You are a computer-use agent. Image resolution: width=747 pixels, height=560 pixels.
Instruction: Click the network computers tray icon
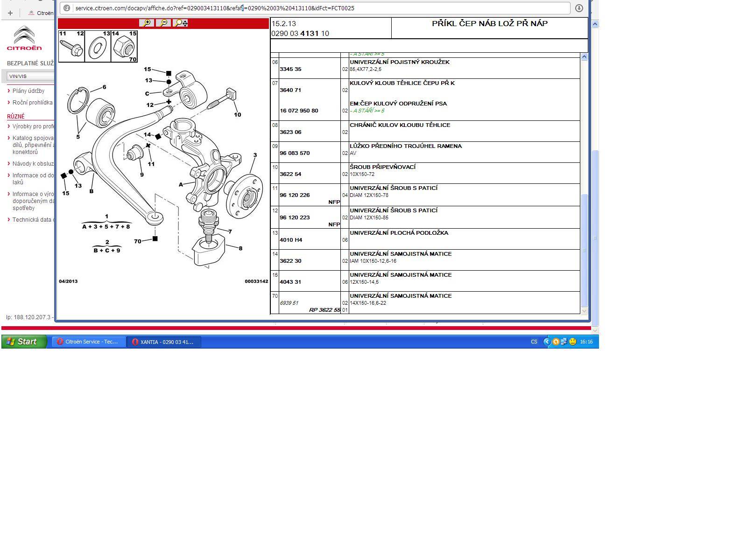coord(564,342)
